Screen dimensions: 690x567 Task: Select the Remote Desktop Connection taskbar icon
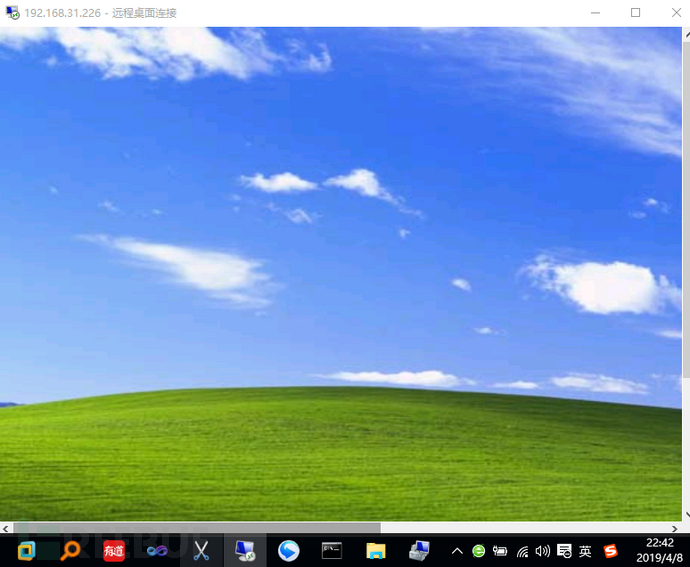pyautogui.click(x=245, y=551)
